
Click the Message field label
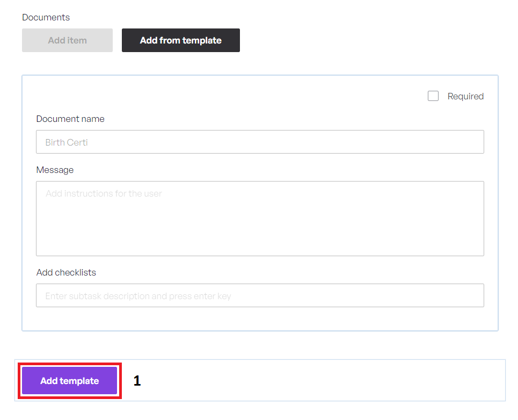(55, 170)
